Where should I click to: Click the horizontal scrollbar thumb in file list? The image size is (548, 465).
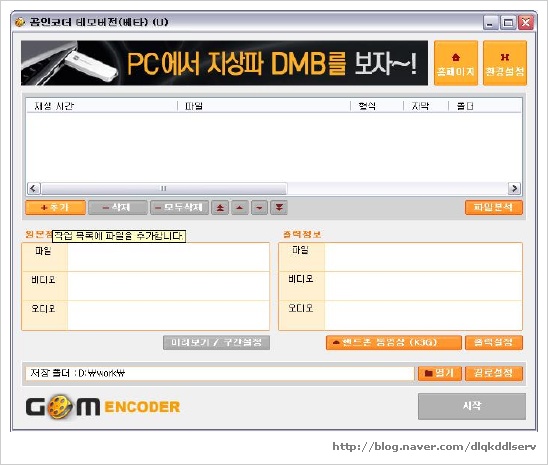tap(164, 188)
